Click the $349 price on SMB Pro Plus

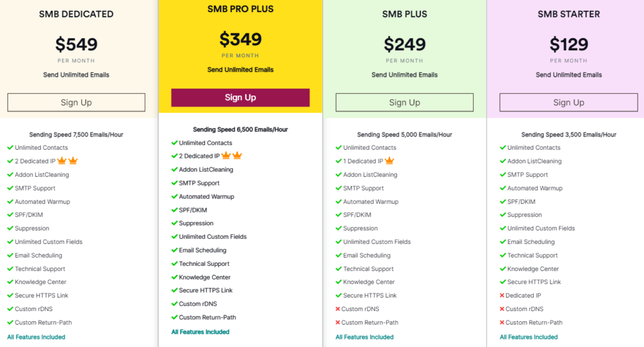pyautogui.click(x=240, y=40)
